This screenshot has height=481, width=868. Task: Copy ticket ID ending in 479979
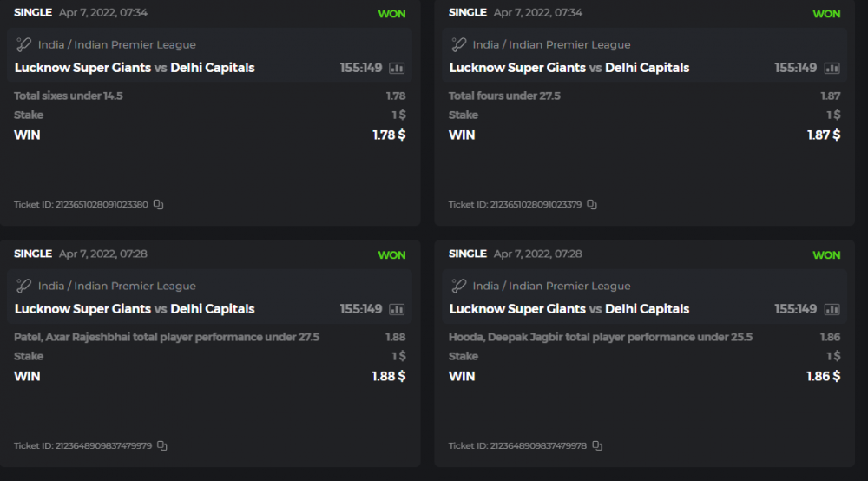pyautogui.click(x=161, y=446)
